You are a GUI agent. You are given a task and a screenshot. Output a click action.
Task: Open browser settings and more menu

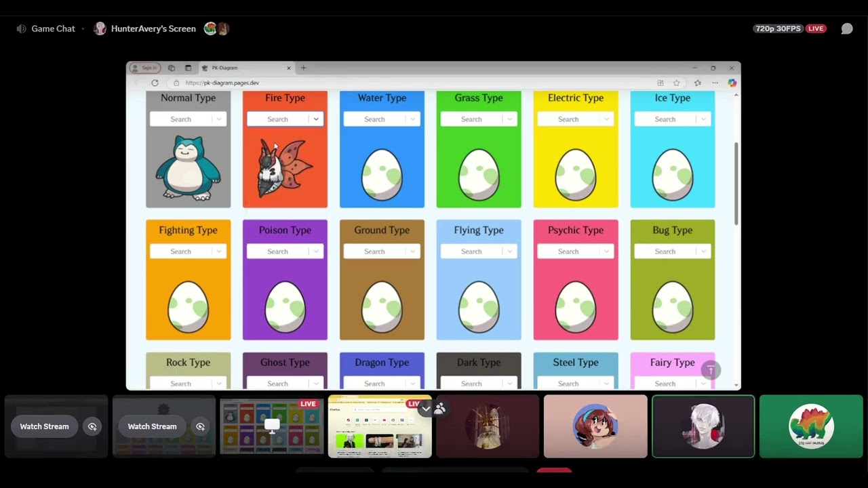pos(715,83)
